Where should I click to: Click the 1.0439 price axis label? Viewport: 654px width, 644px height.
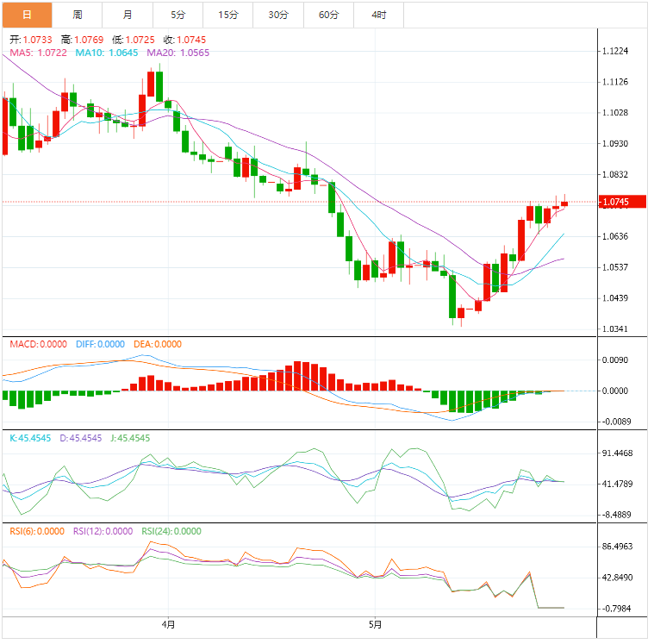[x=615, y=298]
